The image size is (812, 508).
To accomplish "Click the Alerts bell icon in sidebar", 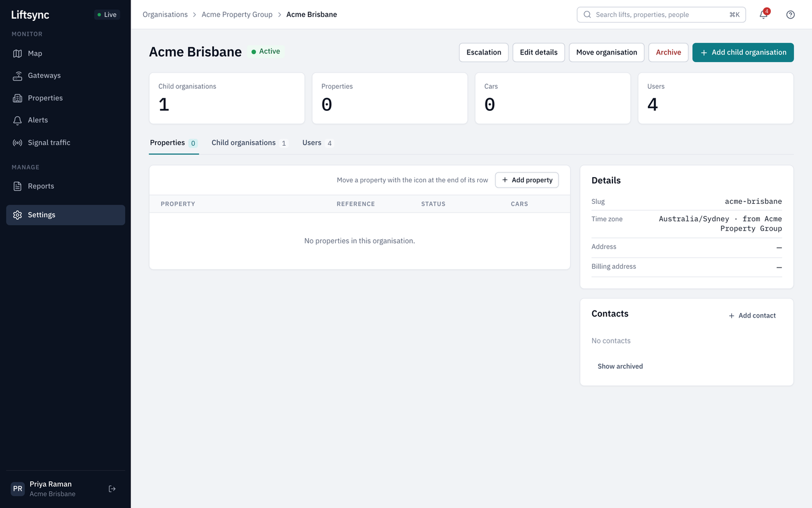I will tap(17, 120).
